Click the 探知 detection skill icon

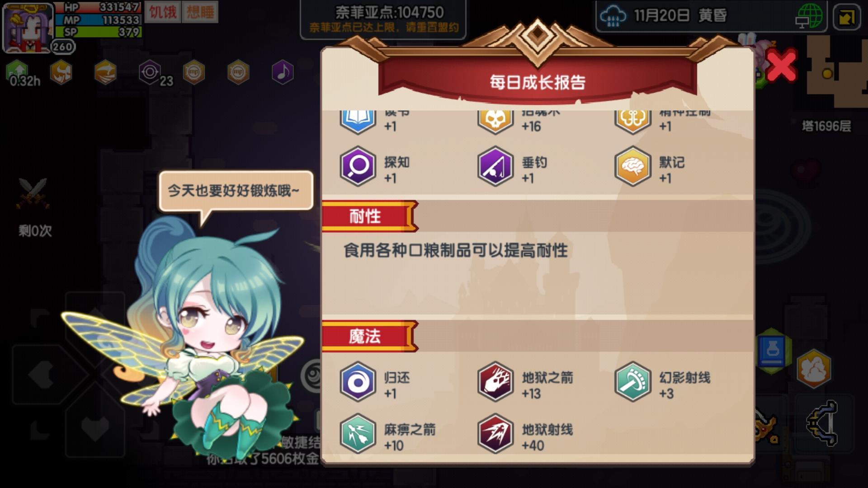(x=358, y=166)
